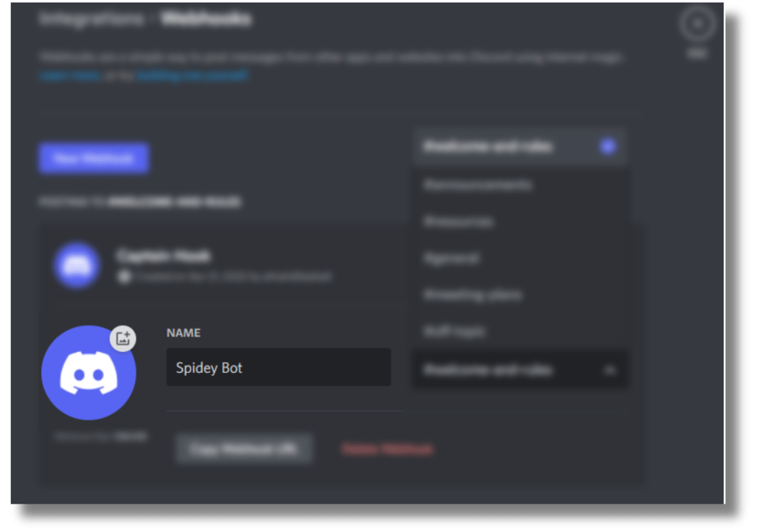
Task: Click the blue checkmark beside the selected channel
Action: 607,147
